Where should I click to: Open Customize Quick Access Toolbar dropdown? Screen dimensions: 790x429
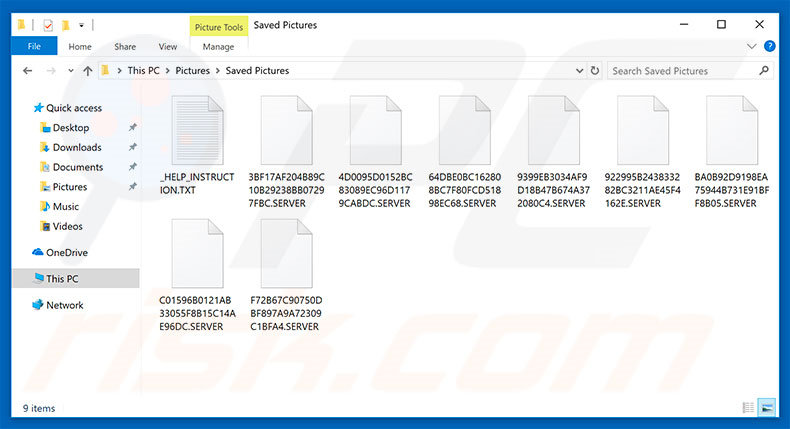[81, 25]
